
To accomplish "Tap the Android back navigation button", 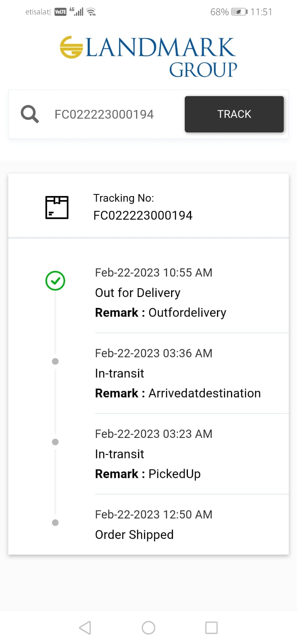I will coord(85,627).
